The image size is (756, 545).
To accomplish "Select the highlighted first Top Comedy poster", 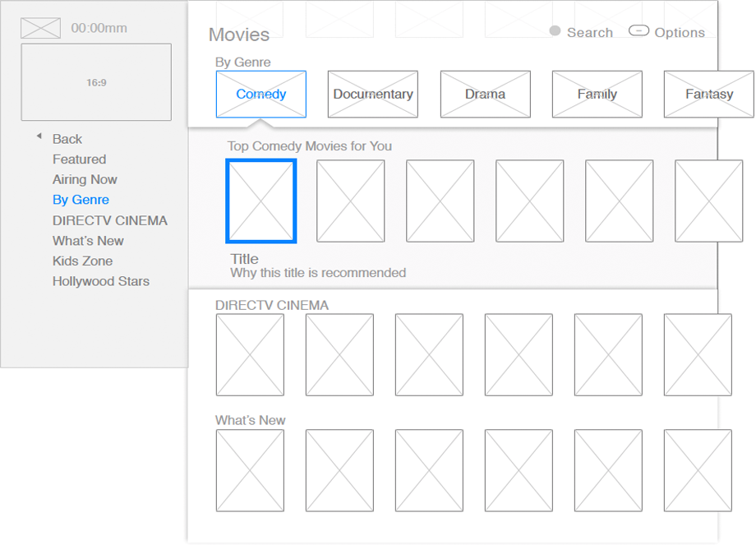I will [x=261, y=201].
